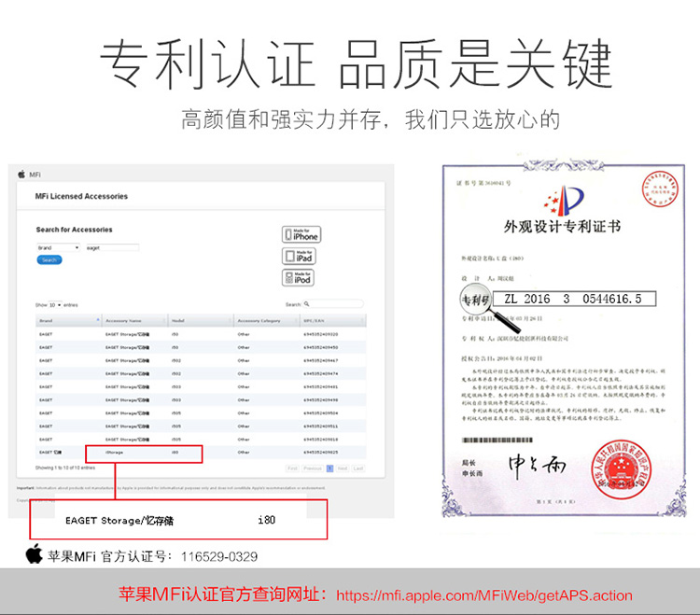Screen dimensions: 700x615
Task: Open the Brand search-type dropdown
Action: 58,247
